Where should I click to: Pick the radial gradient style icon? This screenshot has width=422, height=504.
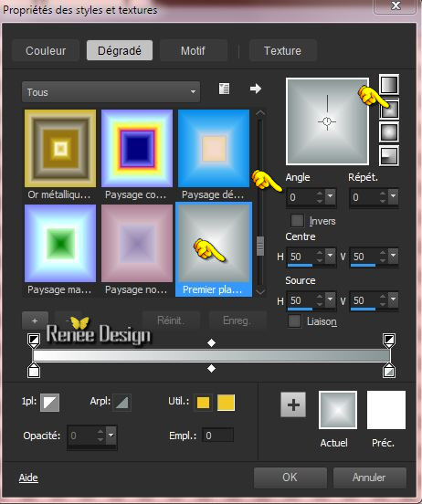(x=389, y=156)
